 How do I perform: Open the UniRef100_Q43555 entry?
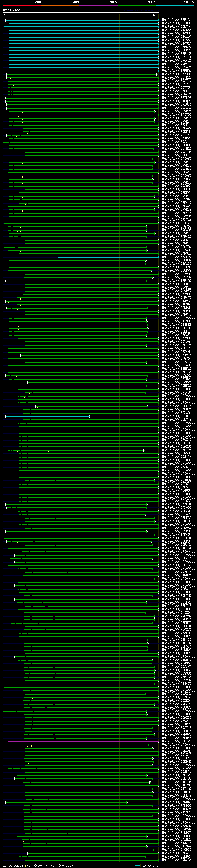176,30
